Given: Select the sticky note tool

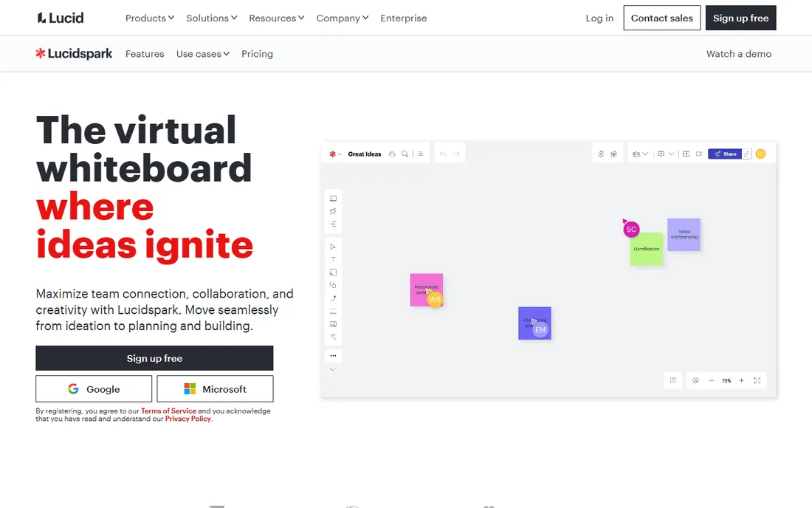Looking at the screenshot, I should [x=333, y=272].
